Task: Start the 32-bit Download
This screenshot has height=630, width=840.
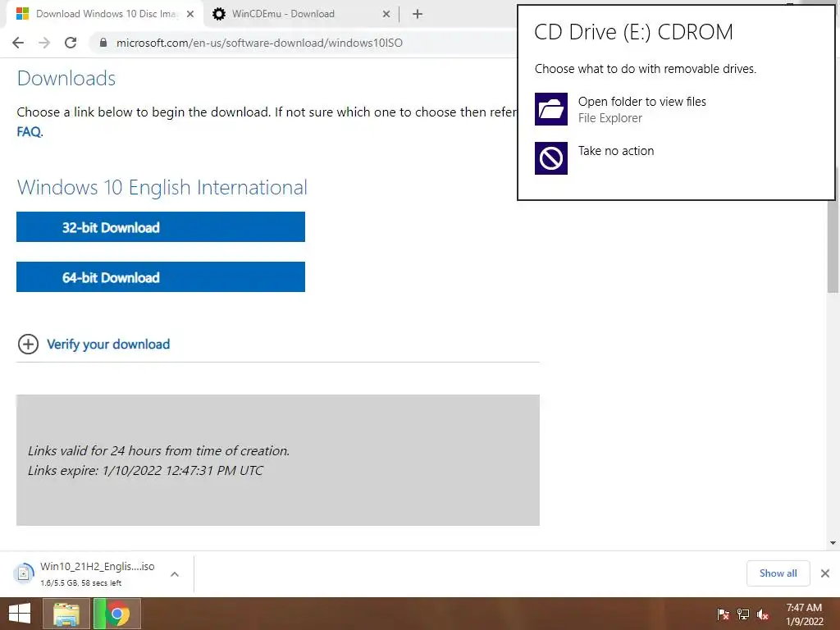Action: coord(161,227)
